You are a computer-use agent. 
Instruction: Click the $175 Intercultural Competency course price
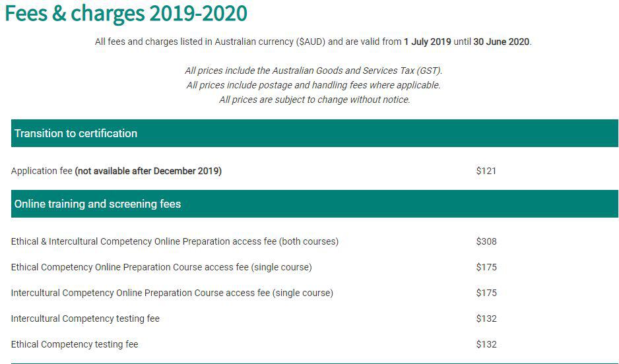(x=486, y=293)
